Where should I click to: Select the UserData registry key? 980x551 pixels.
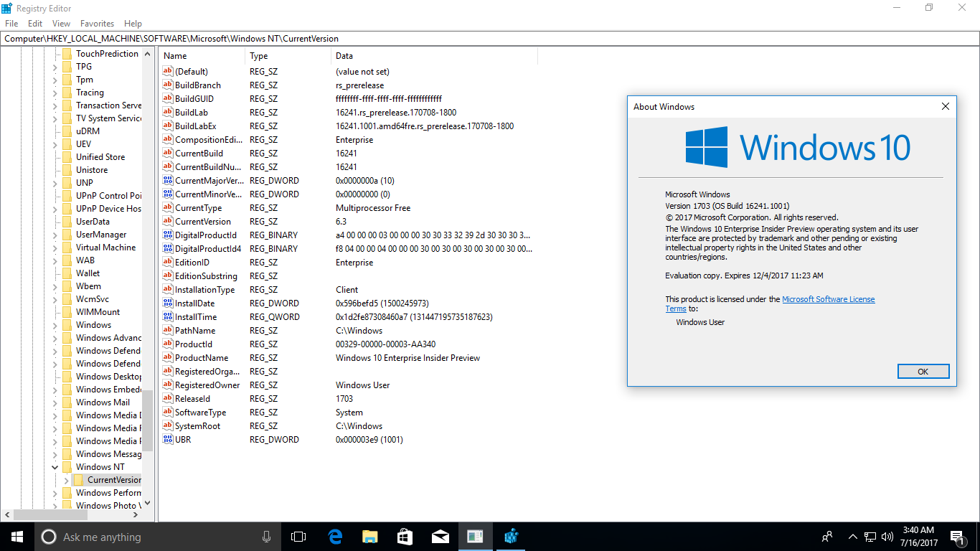click(x=93, y=222)
